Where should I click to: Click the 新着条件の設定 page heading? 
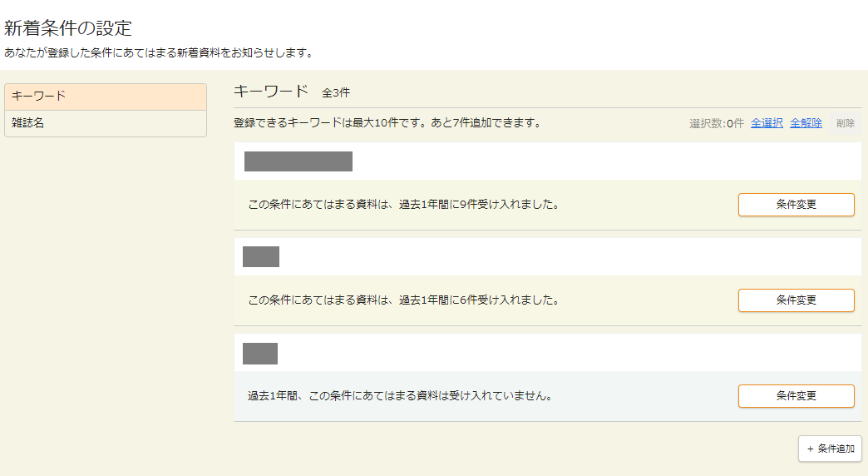point(68,28)
